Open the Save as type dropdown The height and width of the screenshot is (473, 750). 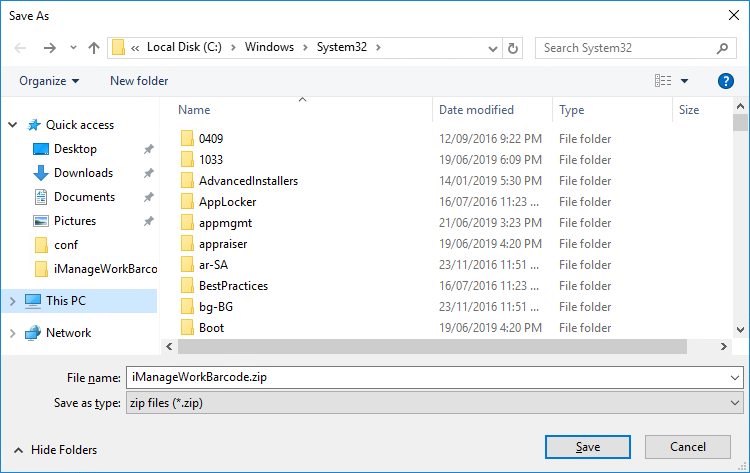(x=434, y=403)
